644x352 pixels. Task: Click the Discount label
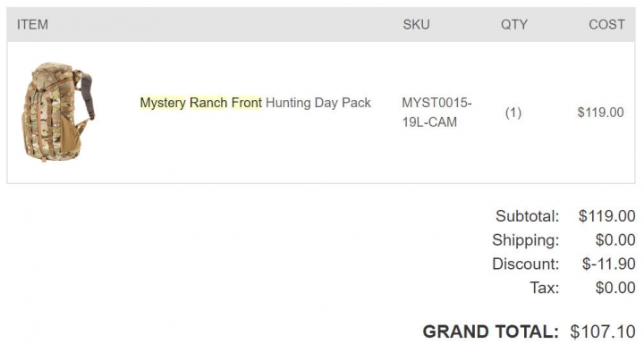pyautogui.click(x=526, y=264)
